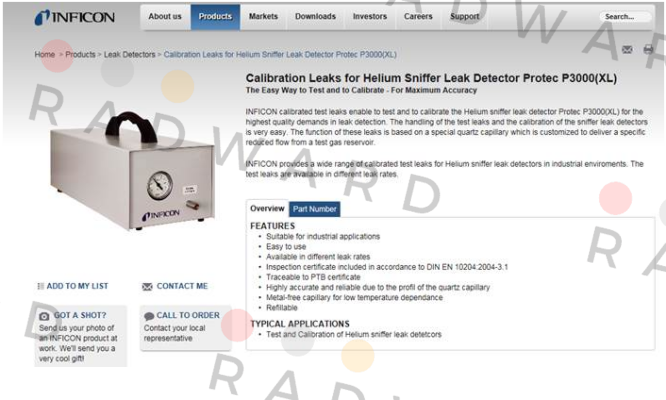Click into the Search field
666x400 pixels.
[x=625, y=17]
